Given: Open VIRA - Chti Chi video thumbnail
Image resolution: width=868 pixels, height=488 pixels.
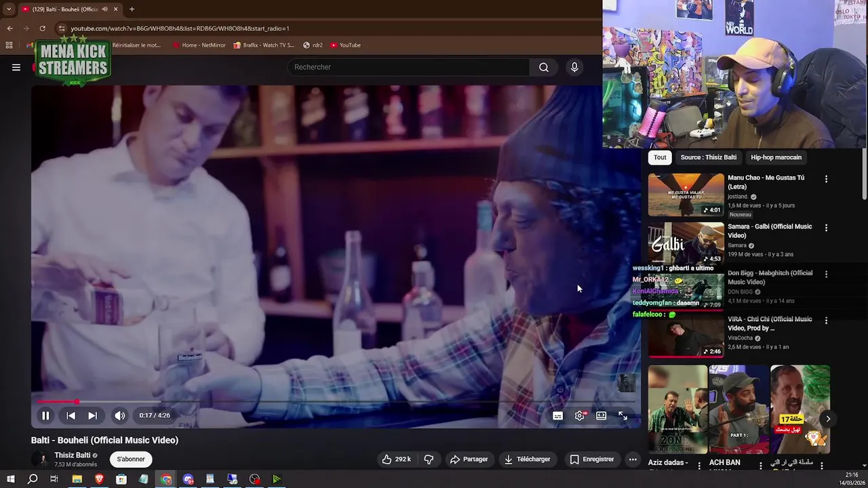Looking at the screenshot, I should [x=686, y=336].
